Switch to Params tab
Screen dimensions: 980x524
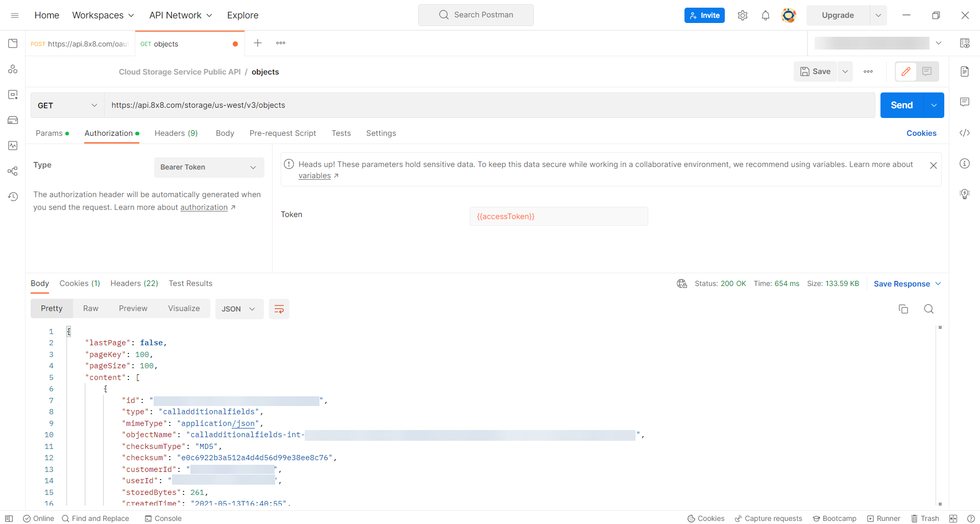52,133
